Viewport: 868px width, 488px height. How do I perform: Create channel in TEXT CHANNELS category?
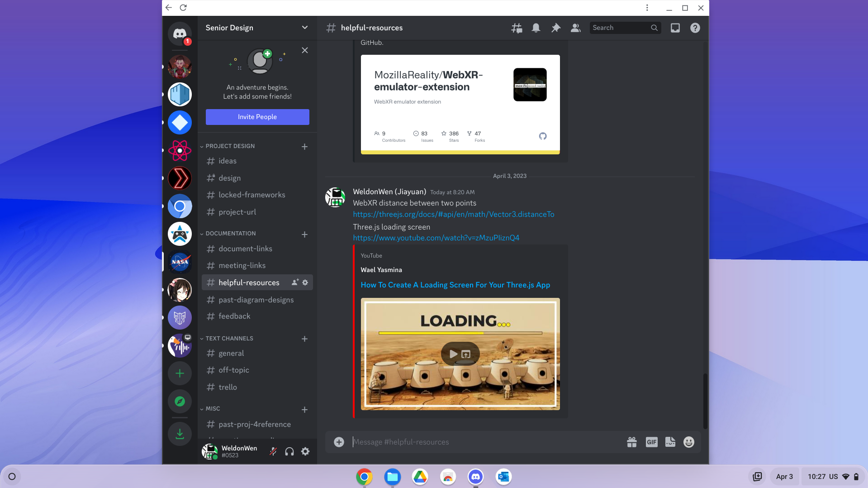coord(304,339)
